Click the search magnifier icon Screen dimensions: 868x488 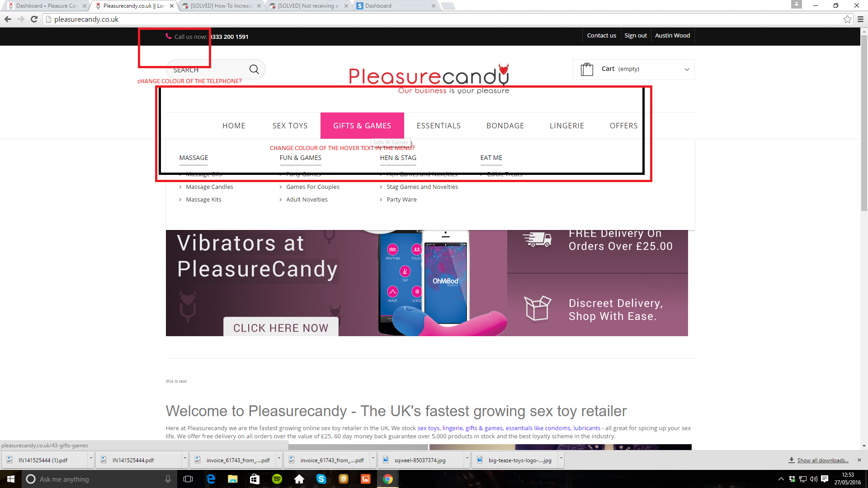coord(254,69)
